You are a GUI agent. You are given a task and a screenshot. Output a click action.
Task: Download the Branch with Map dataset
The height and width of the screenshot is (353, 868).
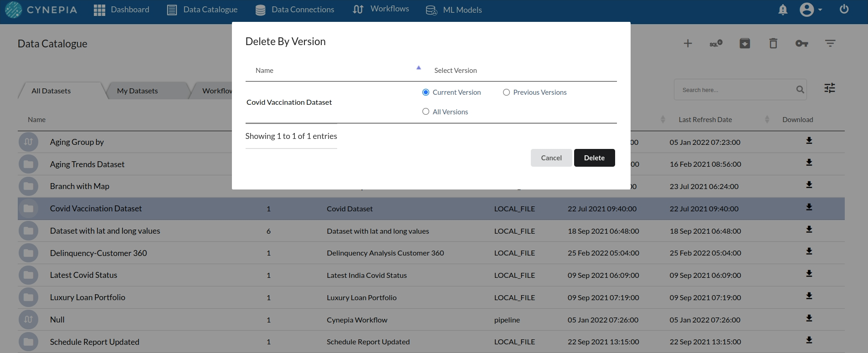[x=809, y=185]
